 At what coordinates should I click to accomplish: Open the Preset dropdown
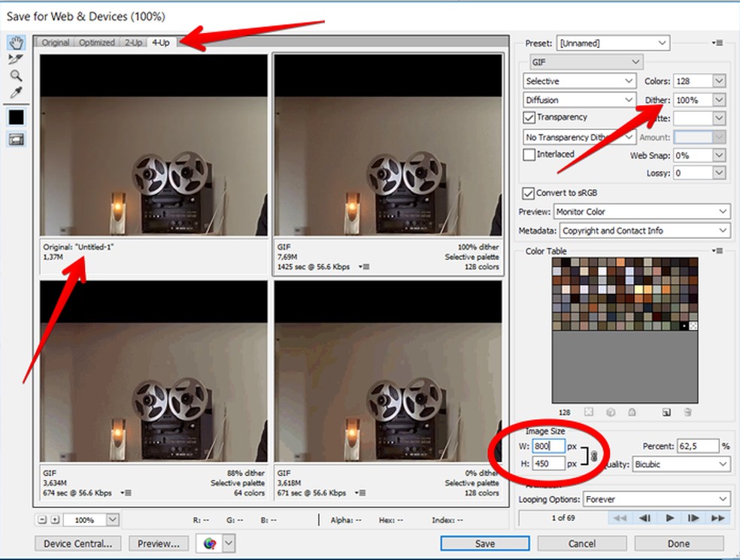[x=613, y=43]
